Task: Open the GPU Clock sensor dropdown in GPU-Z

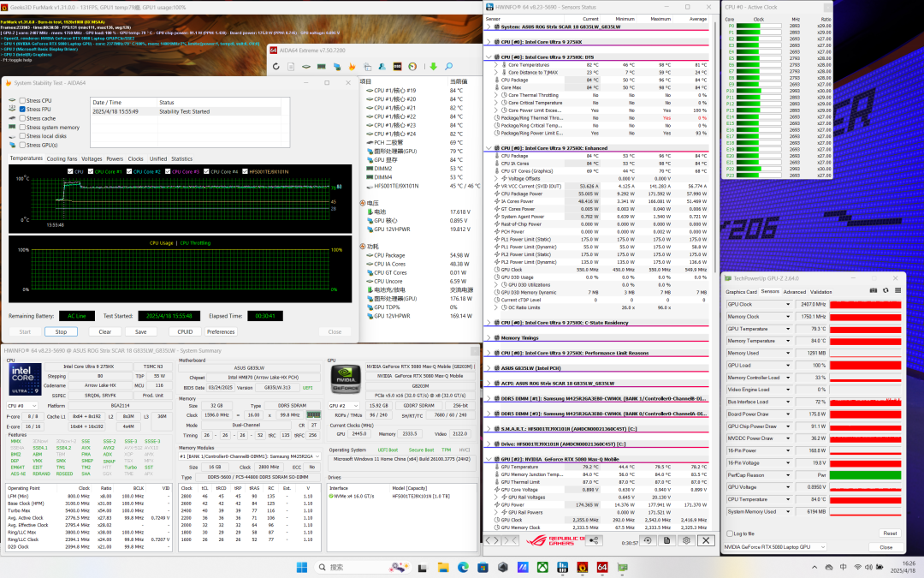Action: point(788,304)
